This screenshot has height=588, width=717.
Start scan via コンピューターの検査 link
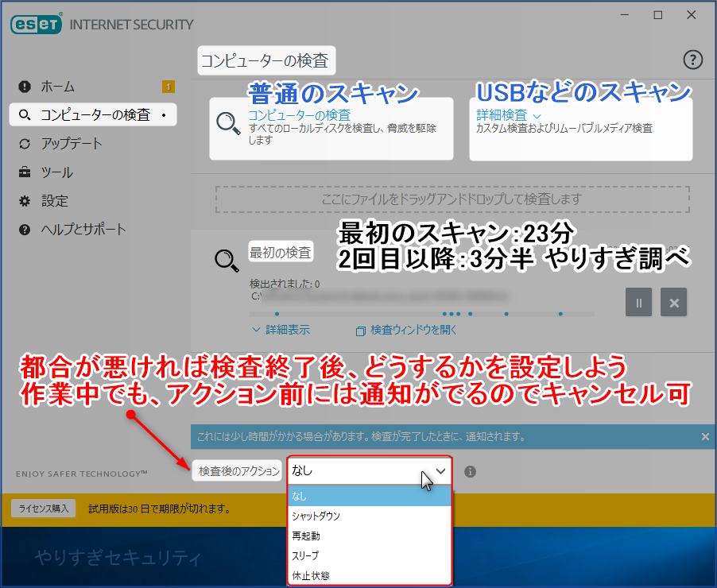coord(300,114)
